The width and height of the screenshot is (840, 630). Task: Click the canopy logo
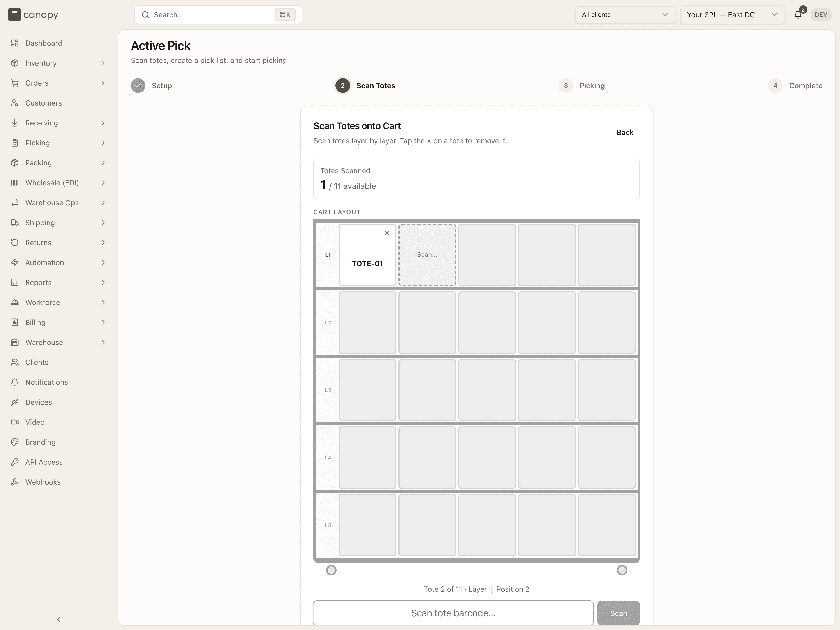click(x=33, y=15)
